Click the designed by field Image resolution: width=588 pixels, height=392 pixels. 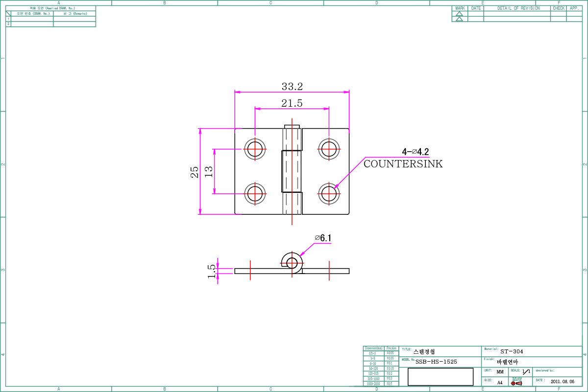click(557, 372)
